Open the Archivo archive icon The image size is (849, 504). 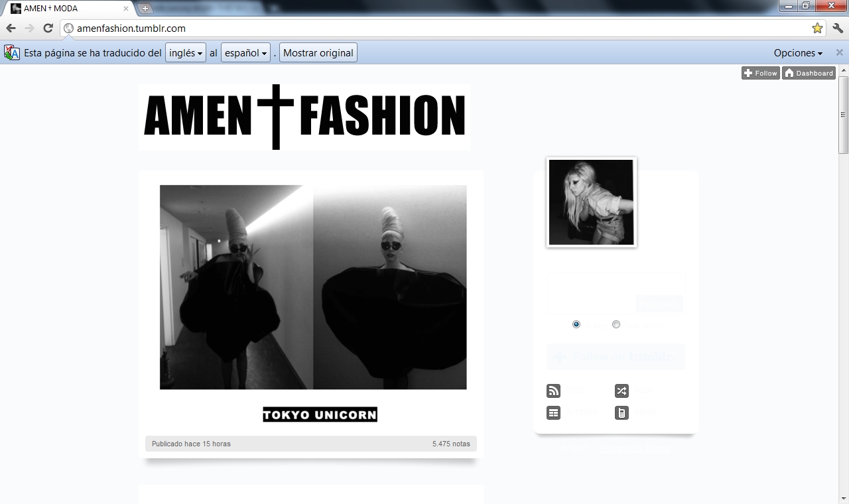point(553,412)
